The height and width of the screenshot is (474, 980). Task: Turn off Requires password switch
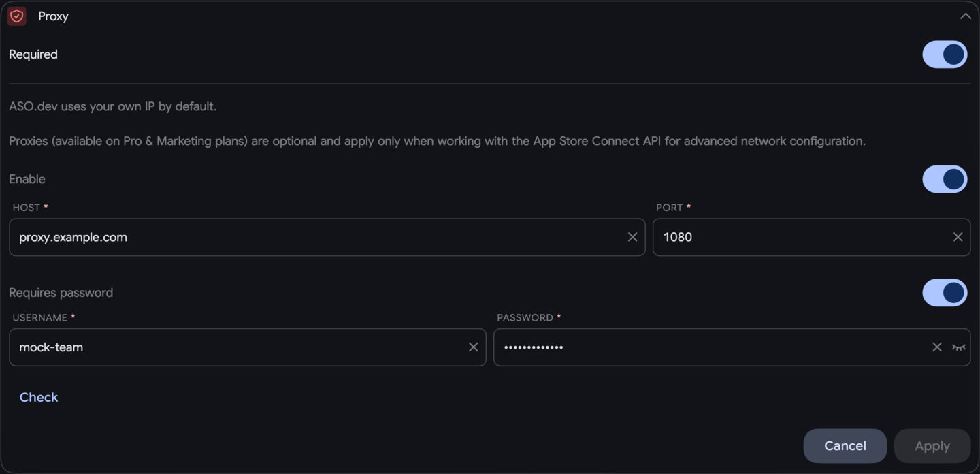(945, 293)
